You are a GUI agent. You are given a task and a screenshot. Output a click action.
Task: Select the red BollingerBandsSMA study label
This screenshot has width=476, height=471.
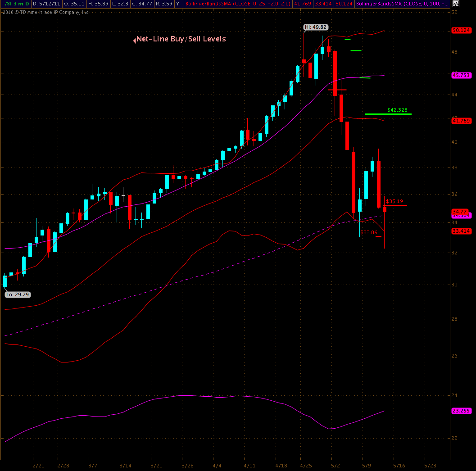[238, 4]
